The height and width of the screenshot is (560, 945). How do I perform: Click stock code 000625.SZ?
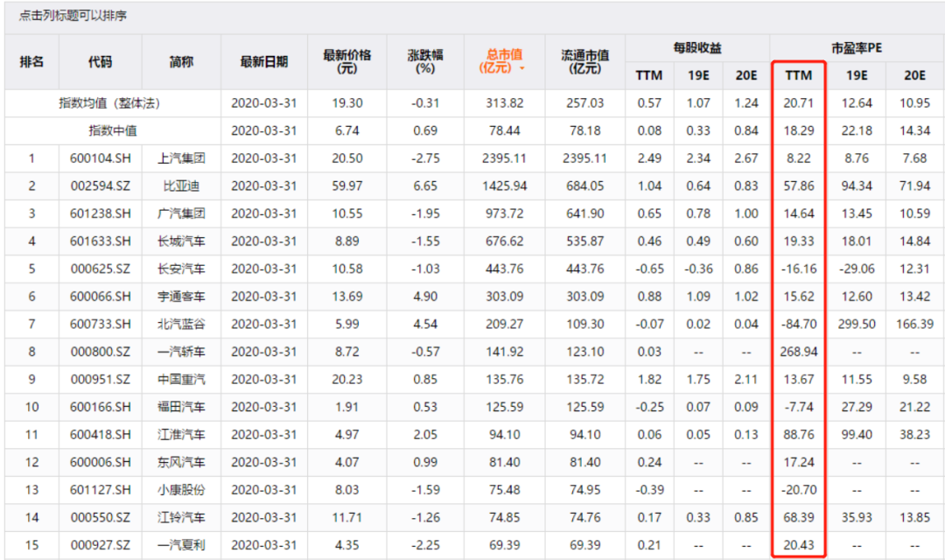pyautogui.click(x=100, y=269)
